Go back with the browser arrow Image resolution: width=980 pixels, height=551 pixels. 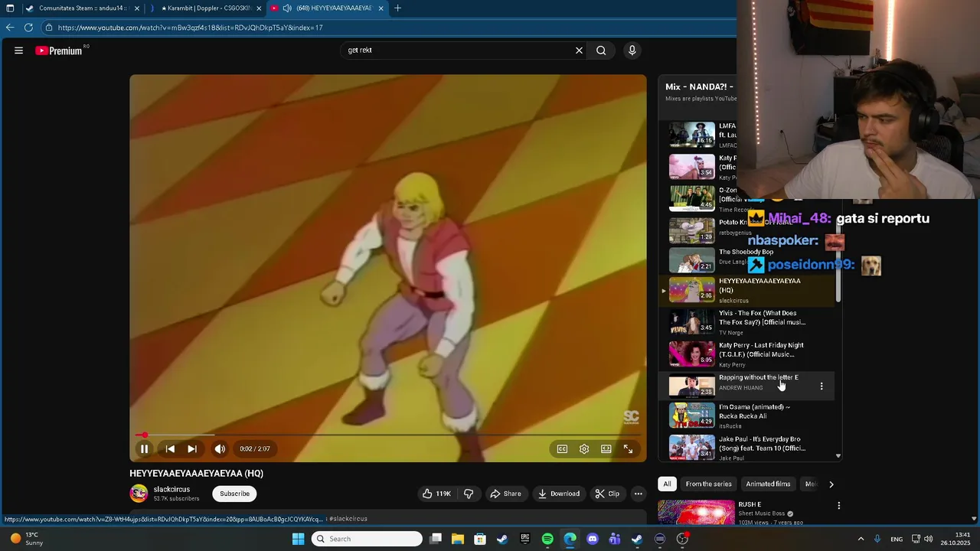(10, 28)
